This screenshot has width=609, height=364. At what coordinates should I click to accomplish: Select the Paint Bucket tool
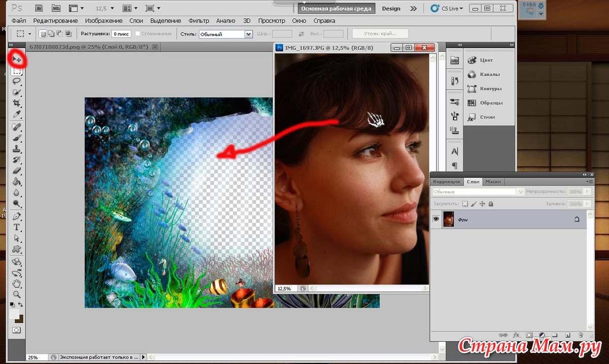pos(17,181)
